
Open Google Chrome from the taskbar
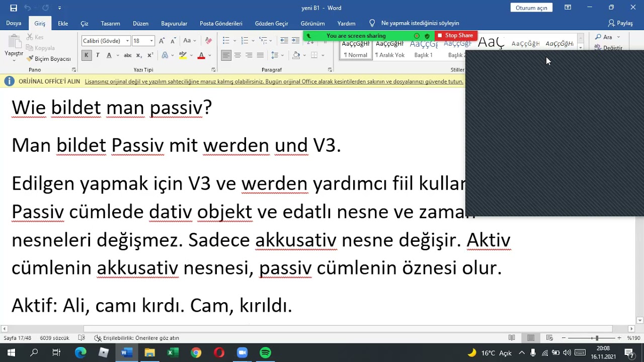click(x=196, y=353)
